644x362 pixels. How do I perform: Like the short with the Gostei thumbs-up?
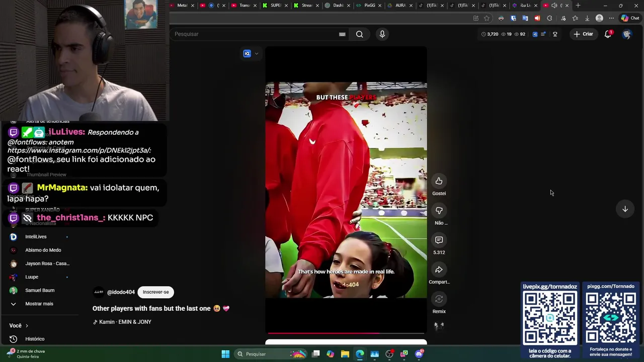point(439,181)
